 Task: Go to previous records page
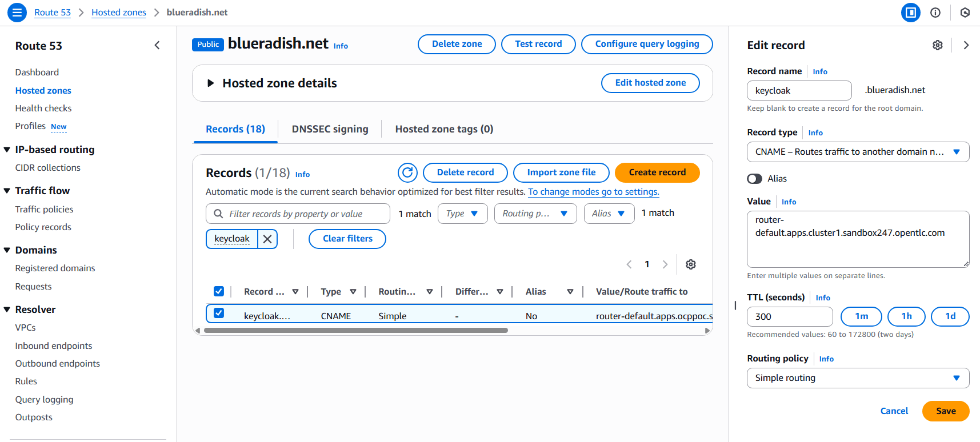coord(629,264)
